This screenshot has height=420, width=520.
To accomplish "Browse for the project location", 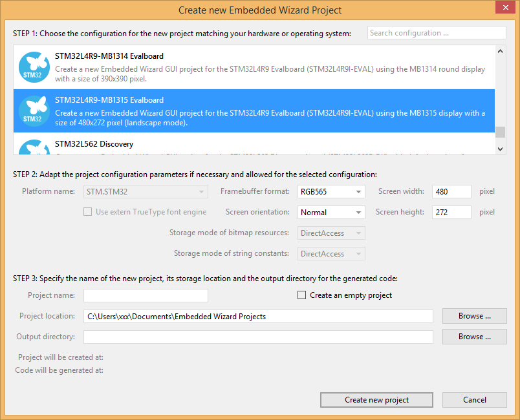I will [x=474, y=316].
